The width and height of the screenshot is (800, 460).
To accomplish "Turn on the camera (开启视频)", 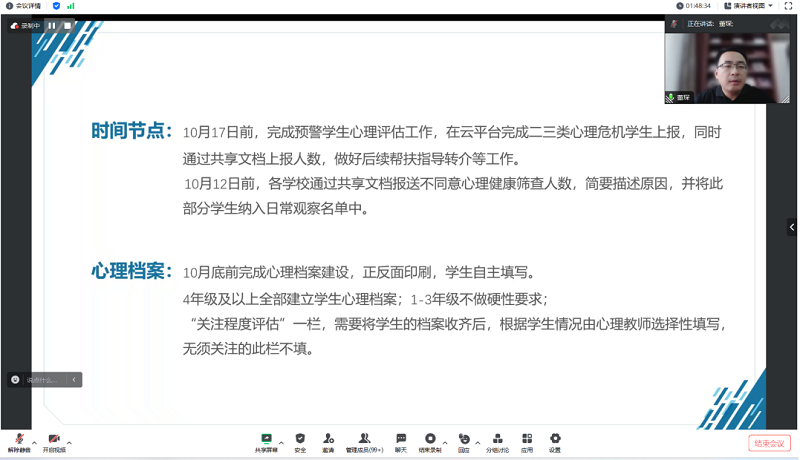I will point(54,443).
